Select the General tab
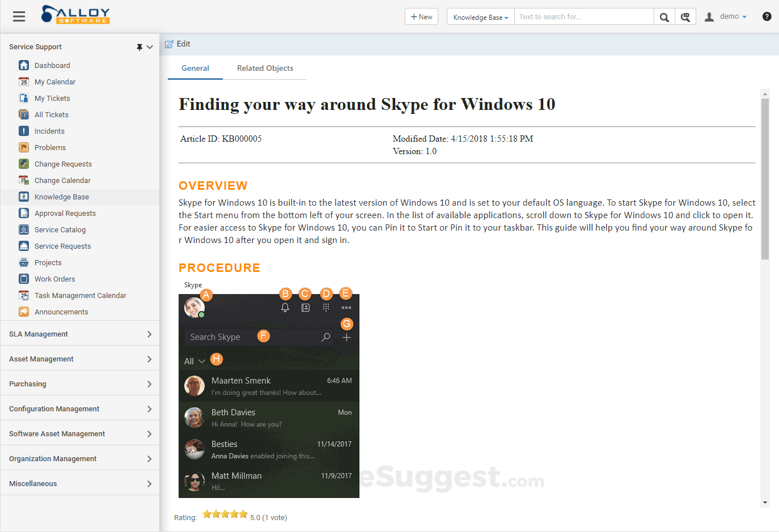 [x=195, y=69]
